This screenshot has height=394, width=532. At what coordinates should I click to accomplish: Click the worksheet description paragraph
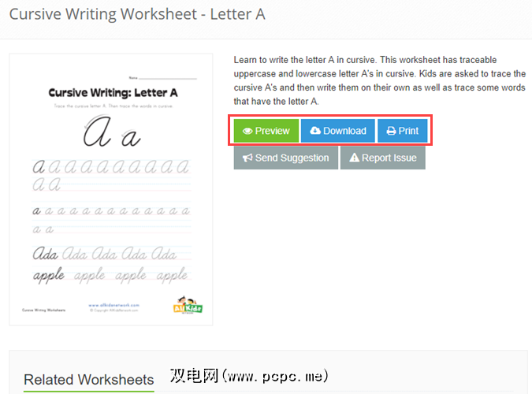[x=379, y=80]
